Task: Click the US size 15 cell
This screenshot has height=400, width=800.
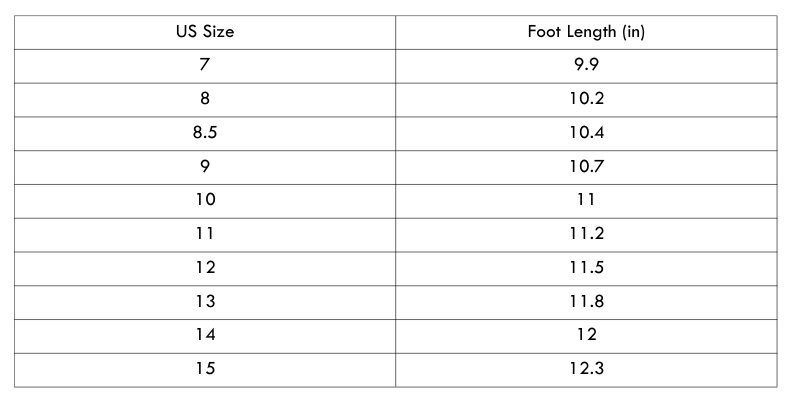Action: click(x=205, y=369)
